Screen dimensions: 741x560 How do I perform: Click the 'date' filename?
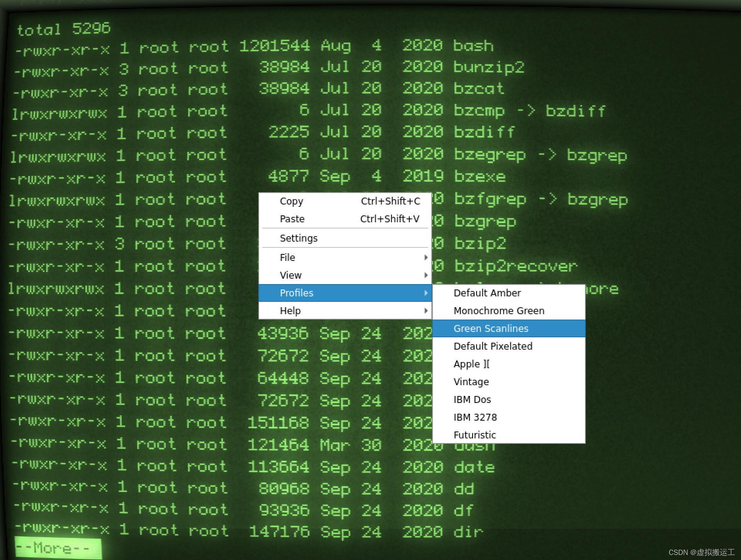tap(474, 467)
